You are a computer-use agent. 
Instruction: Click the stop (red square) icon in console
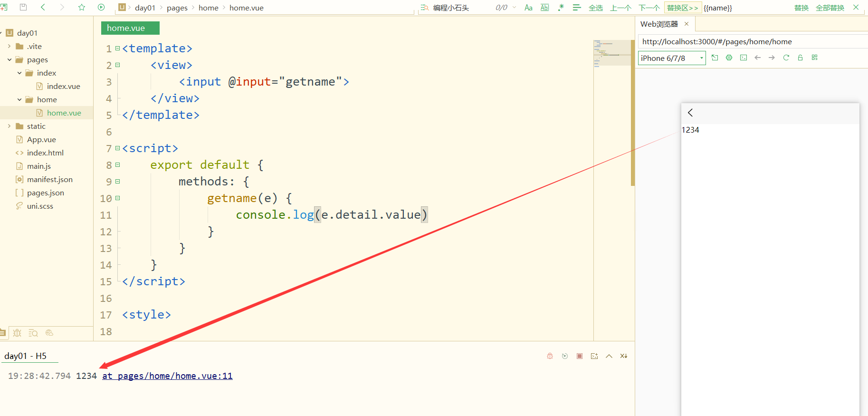[580, 356]
